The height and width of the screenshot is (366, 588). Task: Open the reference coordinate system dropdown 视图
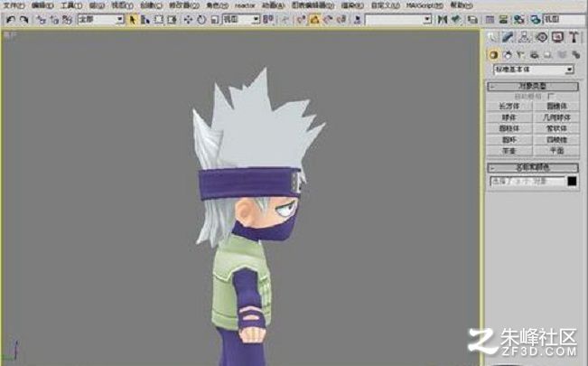point(241,19)
